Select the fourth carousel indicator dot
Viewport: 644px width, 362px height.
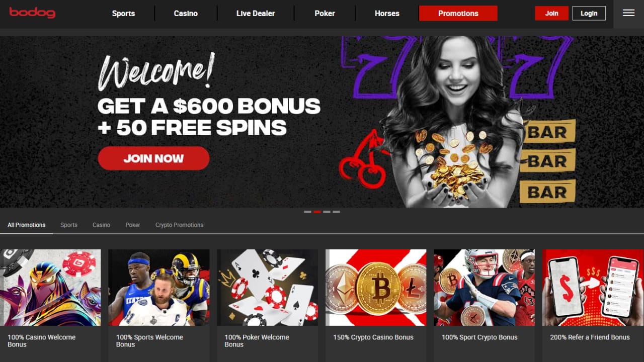click(x=336, y=212)
